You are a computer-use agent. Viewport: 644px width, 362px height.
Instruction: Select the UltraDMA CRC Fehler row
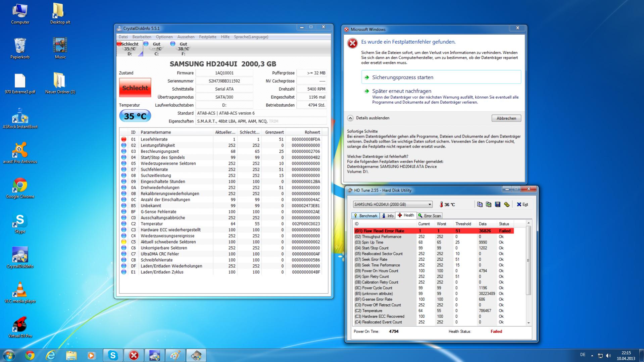(x=220, y=254)
